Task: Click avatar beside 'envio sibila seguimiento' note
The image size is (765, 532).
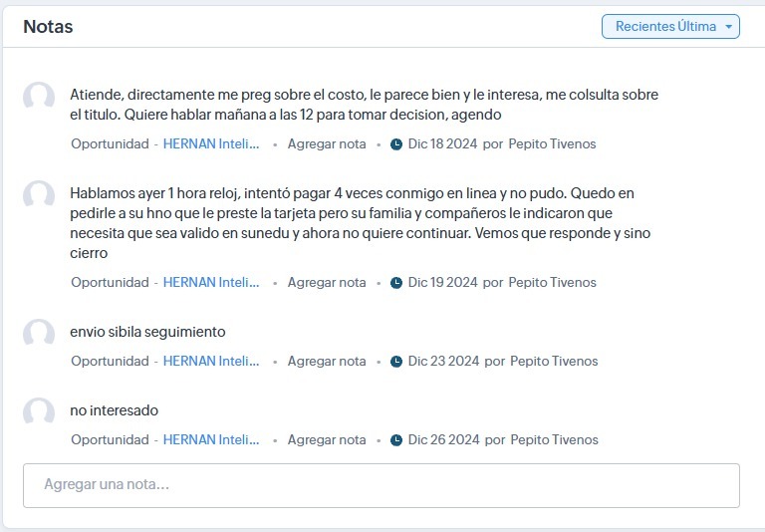Action: [39, 334]
